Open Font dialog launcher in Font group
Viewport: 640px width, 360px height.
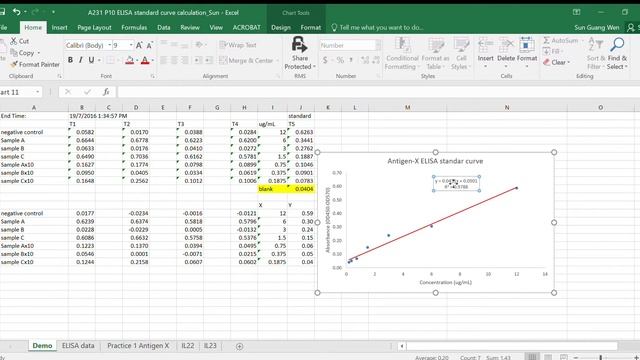tap(152, 76)
